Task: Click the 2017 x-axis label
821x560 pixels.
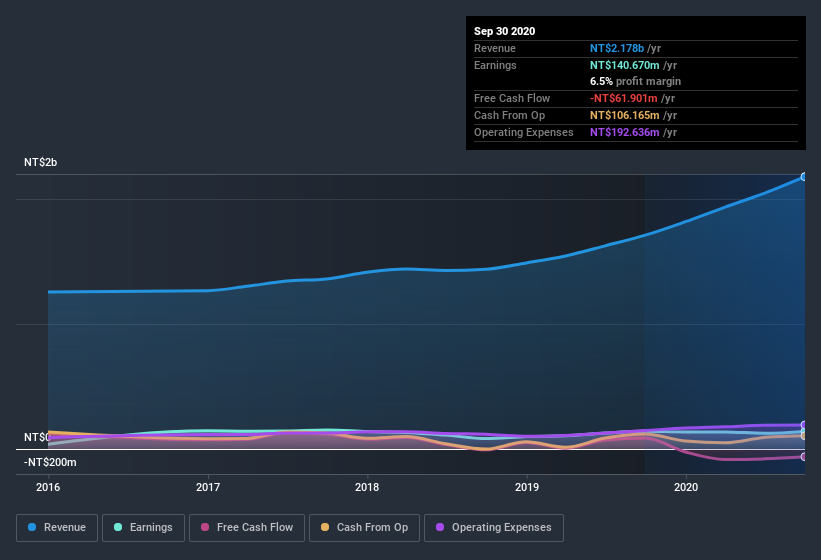Action: (208, 487)
